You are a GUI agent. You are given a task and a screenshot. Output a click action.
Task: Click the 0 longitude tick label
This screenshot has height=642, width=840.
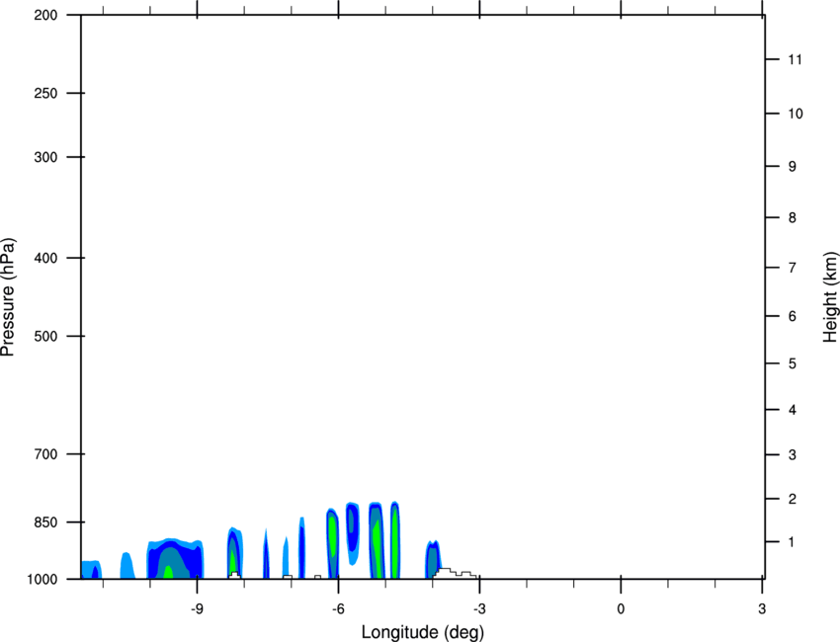(621, 608)
